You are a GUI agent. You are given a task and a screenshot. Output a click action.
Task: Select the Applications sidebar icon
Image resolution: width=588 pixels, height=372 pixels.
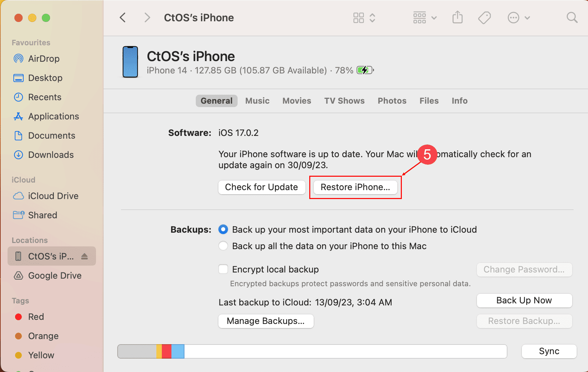[x=53, y=116]
